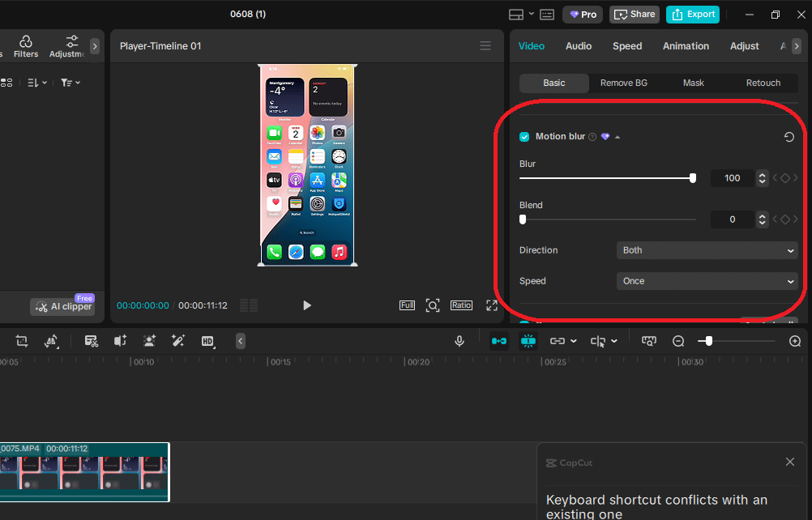Screen dimensions: 812x520
Task: Select the Crop tool in timeline toolbar
Action: (x=22, y=341)
